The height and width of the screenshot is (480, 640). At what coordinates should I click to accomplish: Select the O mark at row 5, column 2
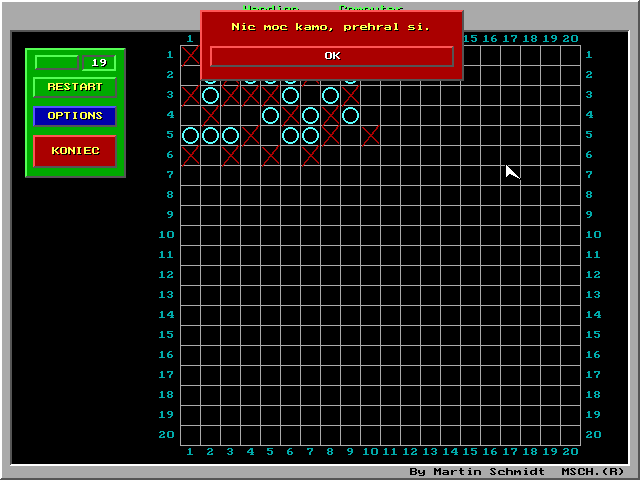point(210,136)
